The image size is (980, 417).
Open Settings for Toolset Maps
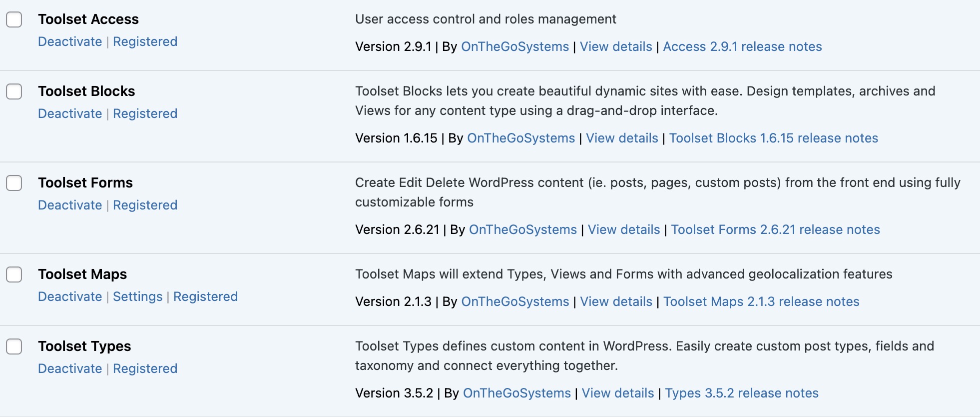click(137, 296)
